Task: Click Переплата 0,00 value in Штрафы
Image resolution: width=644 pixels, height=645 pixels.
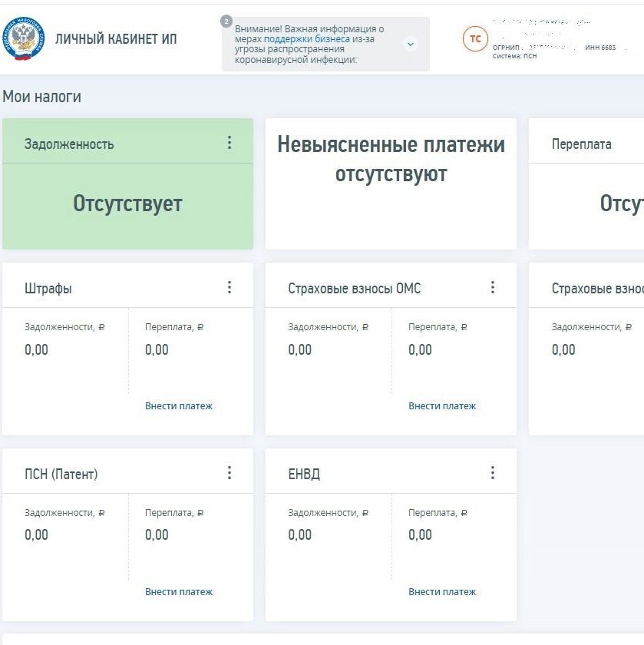Action: 157,349
